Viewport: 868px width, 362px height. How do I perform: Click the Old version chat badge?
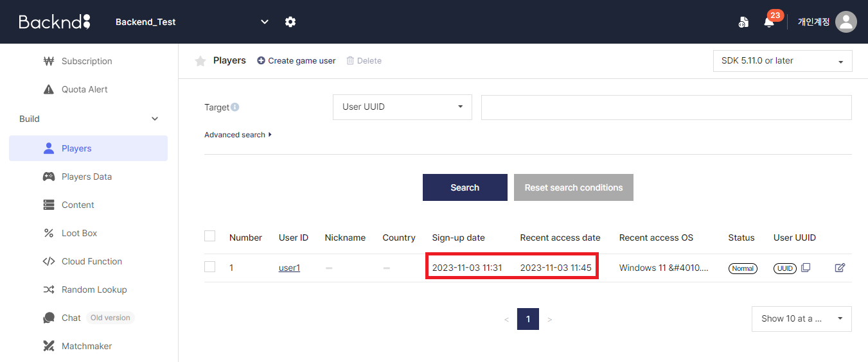click(110, 318)
